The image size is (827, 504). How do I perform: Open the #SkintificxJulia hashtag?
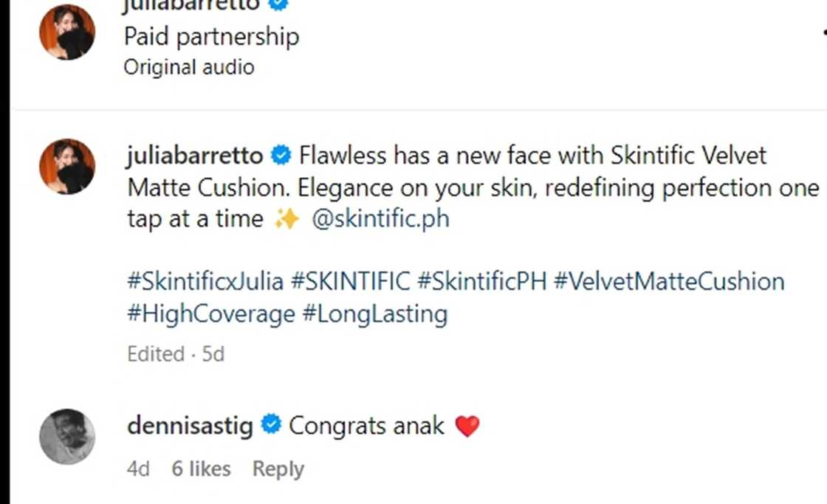[205, 282]
